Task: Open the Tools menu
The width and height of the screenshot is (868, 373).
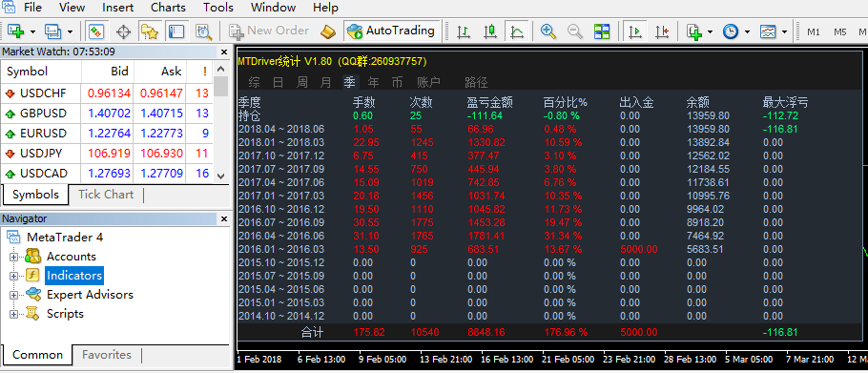Action: click(218, 8)
